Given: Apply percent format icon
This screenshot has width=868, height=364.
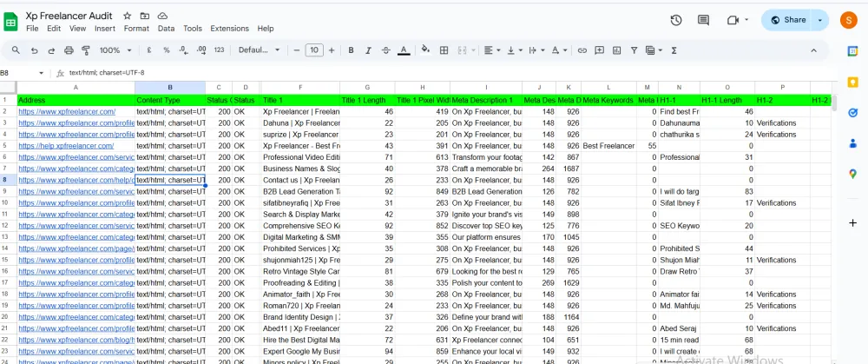Looking at the screenshot, I should click(x=167, y=50).
